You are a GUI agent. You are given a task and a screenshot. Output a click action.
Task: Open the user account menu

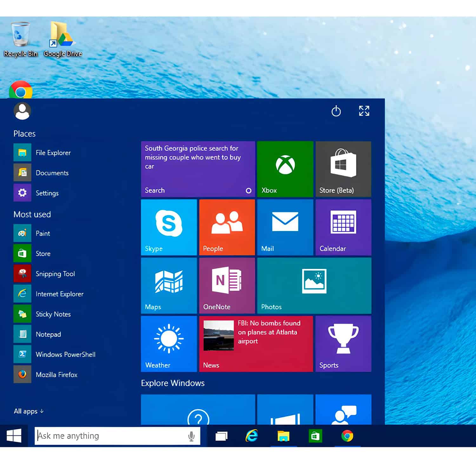coord(22,111)
